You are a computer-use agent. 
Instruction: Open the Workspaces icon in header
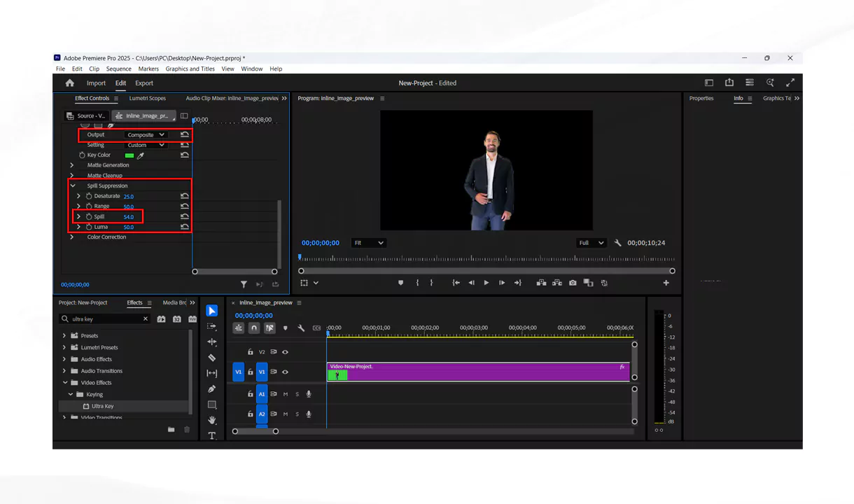708,83
